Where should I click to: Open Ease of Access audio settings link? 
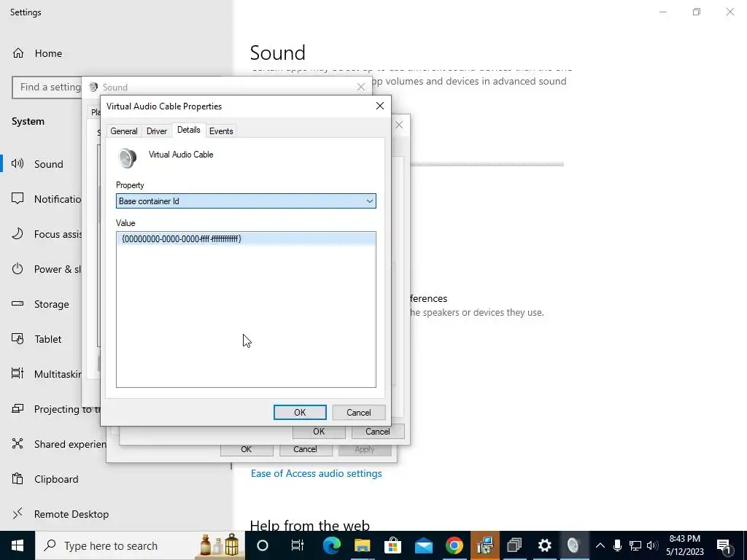(317, 473)
